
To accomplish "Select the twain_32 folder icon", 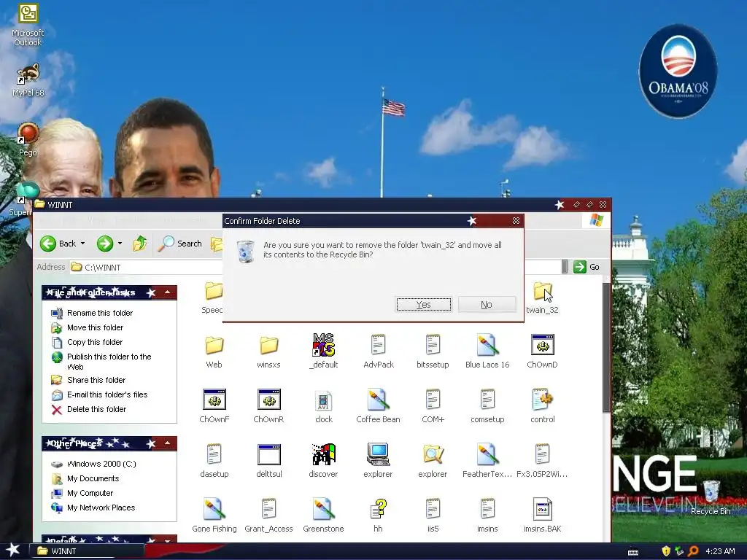I will (x=542, y=297).
